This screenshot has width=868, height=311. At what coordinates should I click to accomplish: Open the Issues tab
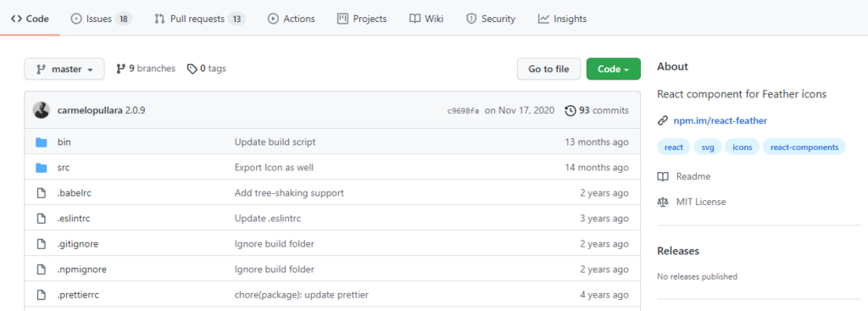pos(102,19)
